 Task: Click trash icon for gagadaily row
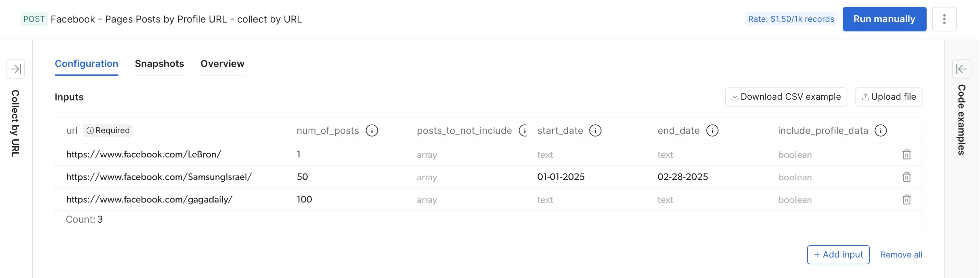[x=906, y=200]
